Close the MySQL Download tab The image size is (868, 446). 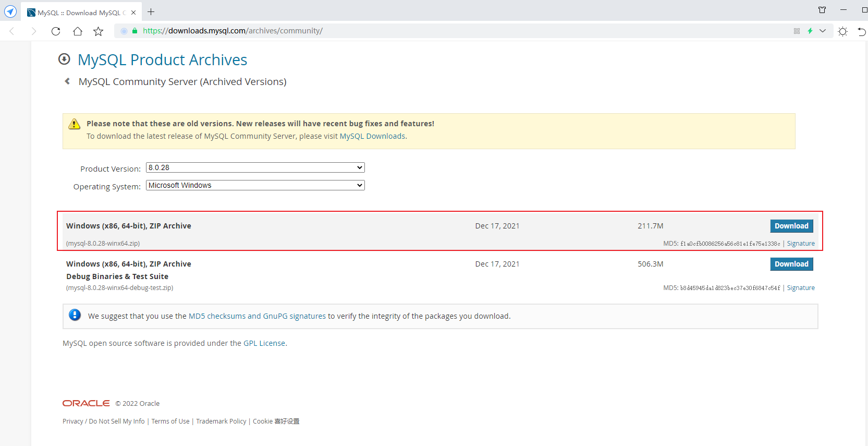click(x=133, y=13)
